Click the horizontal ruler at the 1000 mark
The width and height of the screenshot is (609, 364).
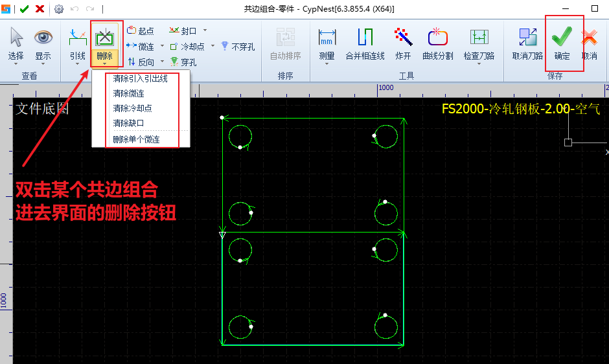pos(385,88)
